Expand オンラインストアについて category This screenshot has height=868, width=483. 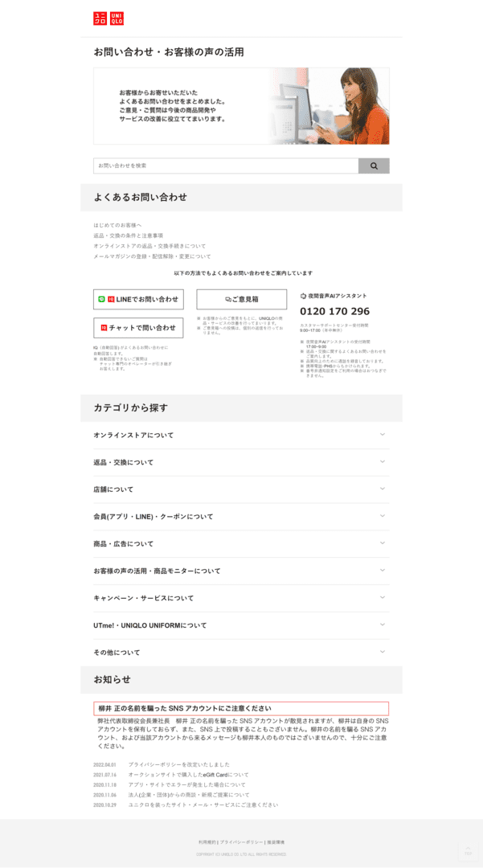coord(241,435)
